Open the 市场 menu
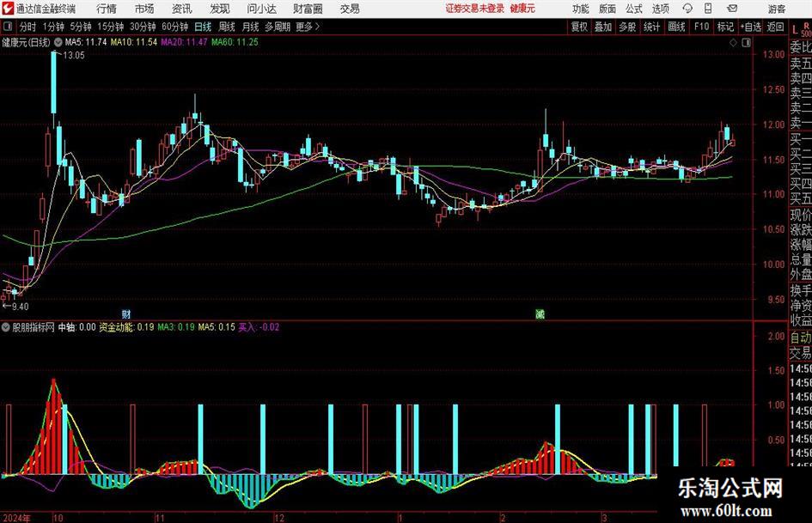Image resolution: width=812 pixels, height=523 pixels. click(x=144, y=9)
